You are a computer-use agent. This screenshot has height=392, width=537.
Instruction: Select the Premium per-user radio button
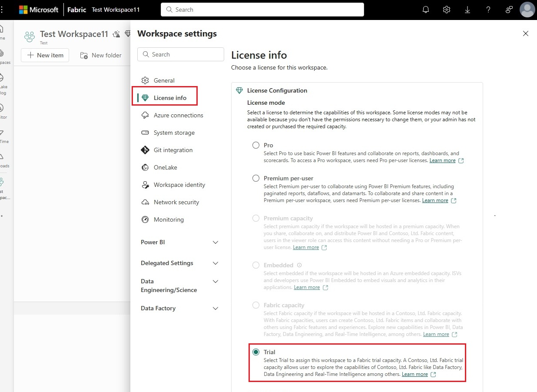click(x=256, y=178)
